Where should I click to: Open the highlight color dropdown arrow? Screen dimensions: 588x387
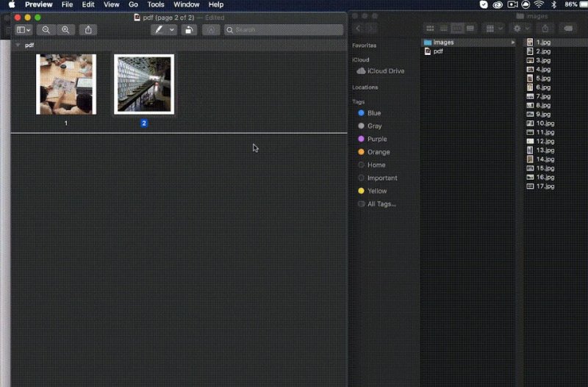pyautogui.click(x=172, y=30)
